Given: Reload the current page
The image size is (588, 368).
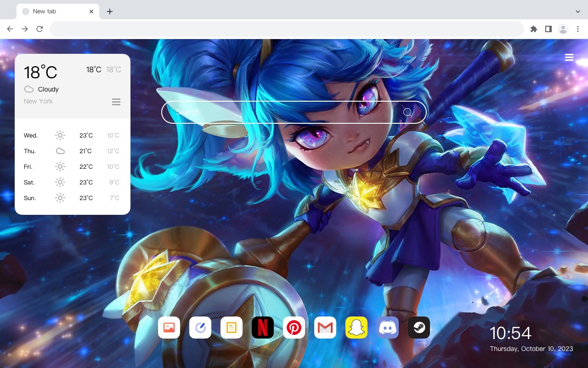Looking at the screenshot, I should [x=40, y=29].
